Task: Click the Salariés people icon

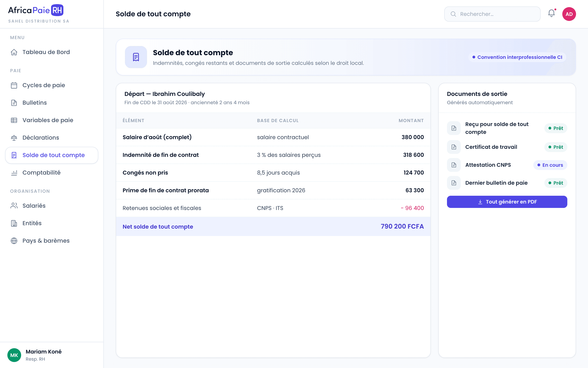Action: pyautogui.click(x=14, y=206)
